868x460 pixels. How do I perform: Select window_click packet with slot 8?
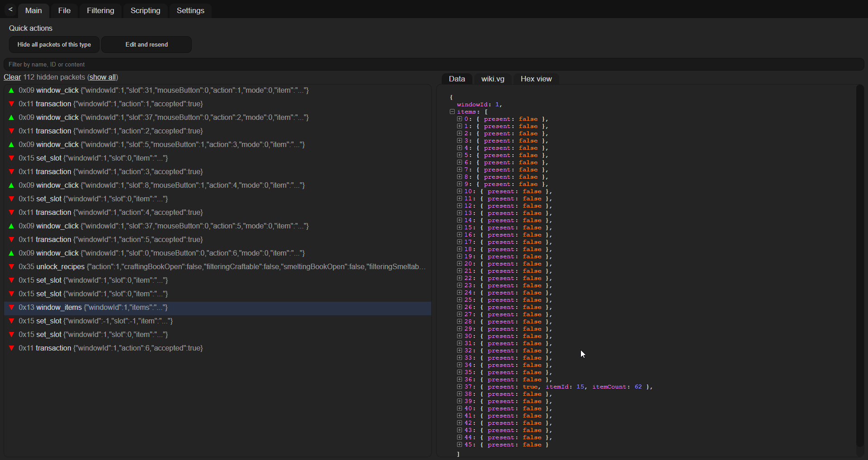tap(217, 185)
